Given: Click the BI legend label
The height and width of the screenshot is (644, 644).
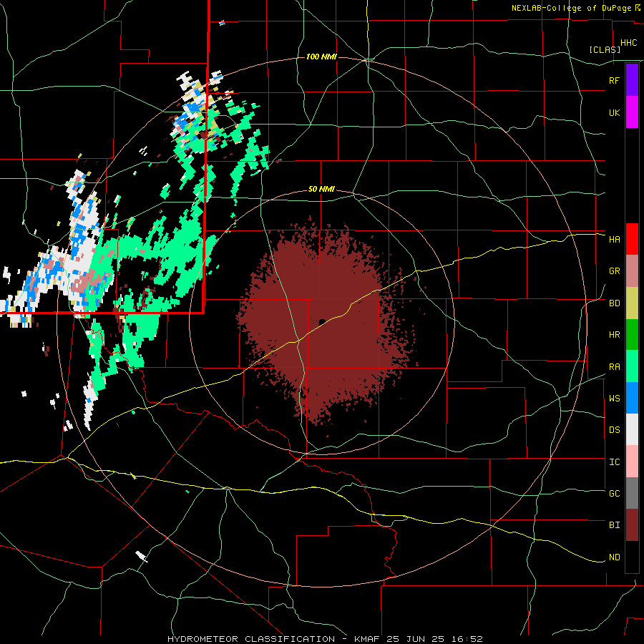Looking at the screenshot, I should point(614,525).
